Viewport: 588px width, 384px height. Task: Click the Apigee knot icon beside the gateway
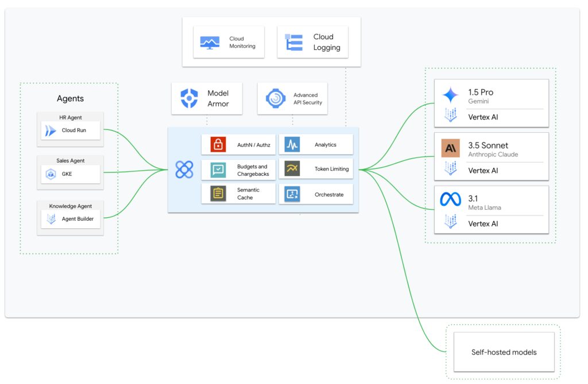(184, 169)
